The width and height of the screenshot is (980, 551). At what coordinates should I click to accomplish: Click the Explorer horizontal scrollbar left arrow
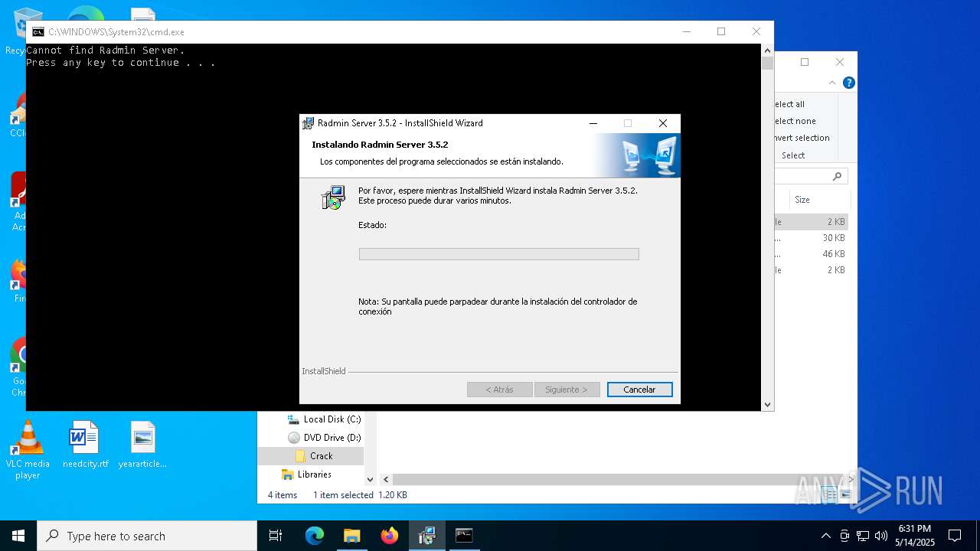tap(386, 480)
